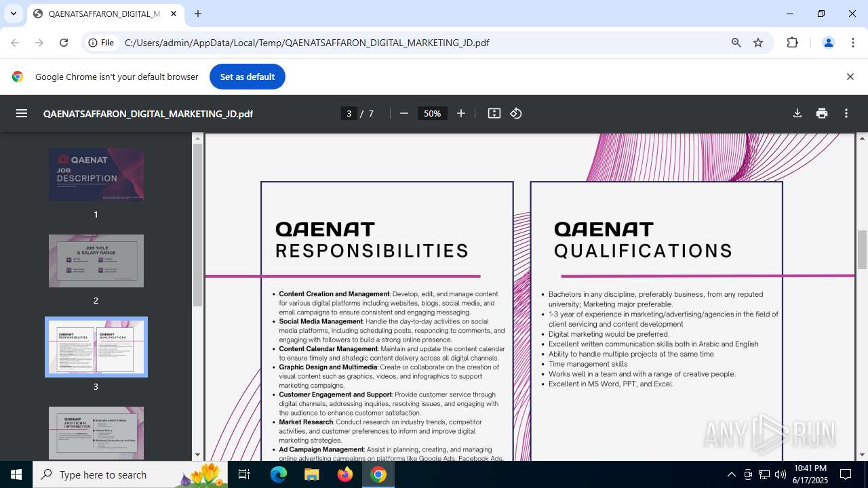Select page 1 Job Description thumbnail
Screen dimensions: 868x488
[96, 174]
